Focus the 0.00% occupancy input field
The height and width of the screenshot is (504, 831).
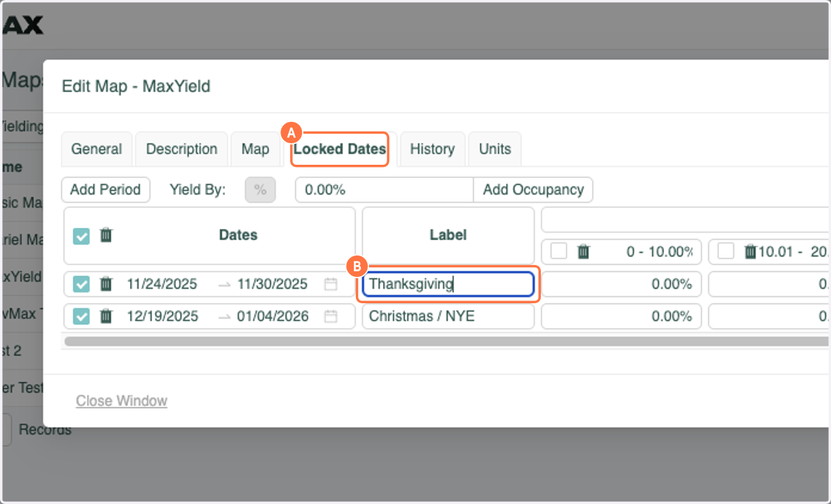click(x=384, y=190)
